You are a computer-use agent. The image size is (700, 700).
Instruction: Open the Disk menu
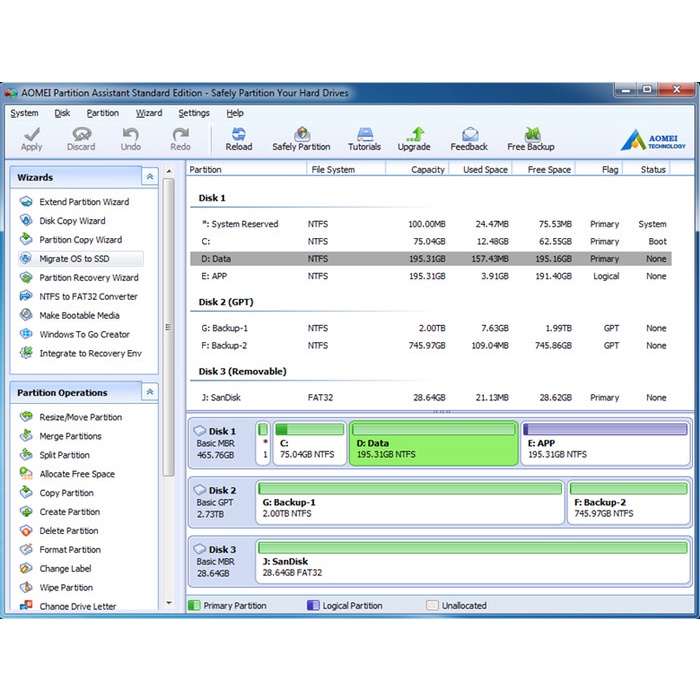click(62, 113)
